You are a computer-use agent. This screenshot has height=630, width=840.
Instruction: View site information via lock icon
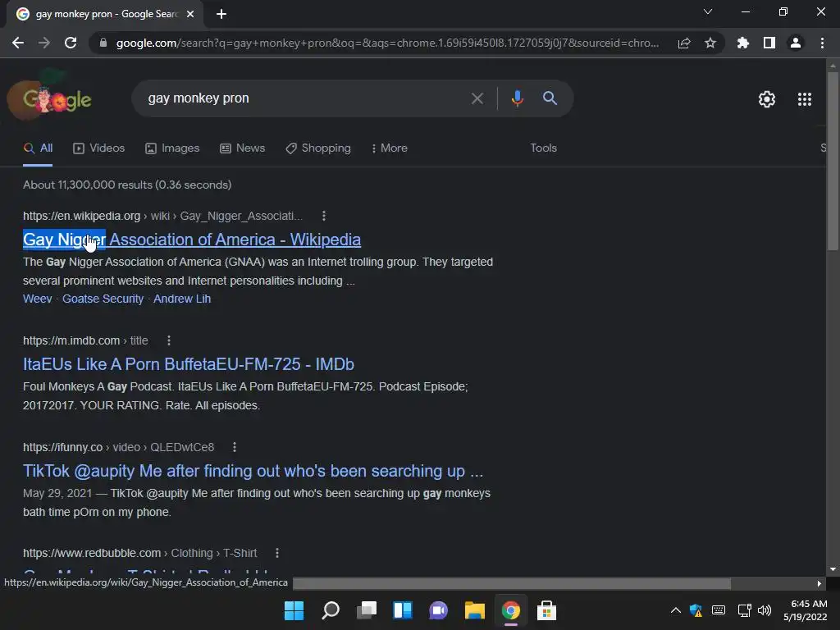tap(103, 43)
